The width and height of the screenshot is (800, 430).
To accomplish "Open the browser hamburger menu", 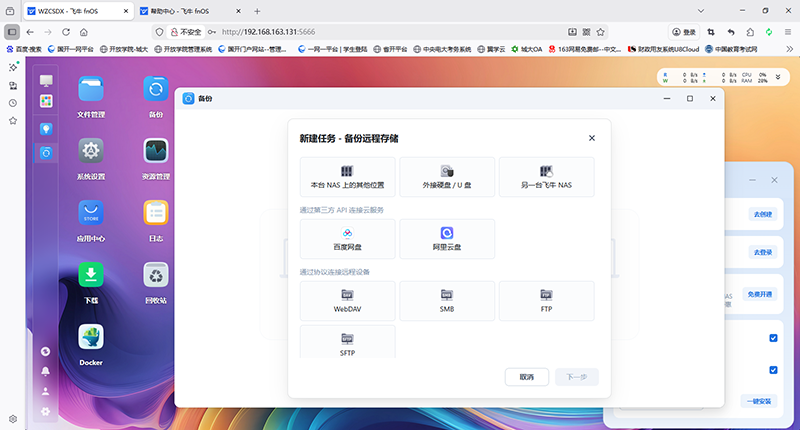I will (788, 32).
